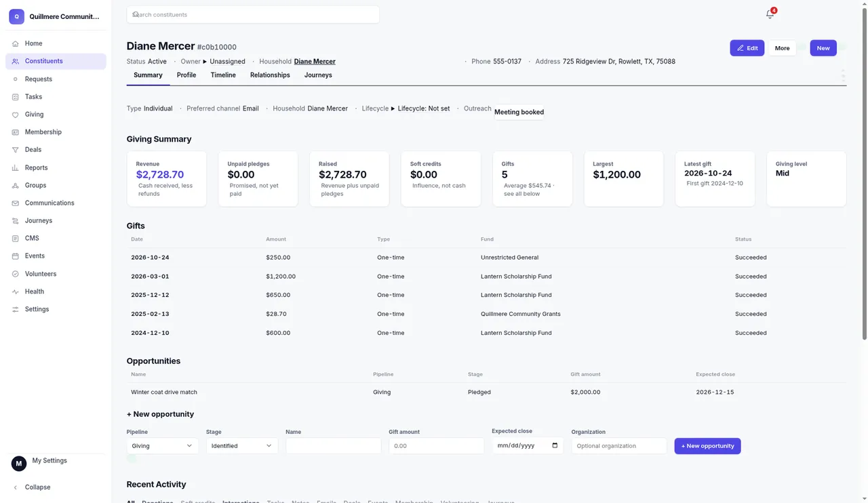The image size is (868, 503).
Task: Open the Giving heart icon
Action: click(x=15, y=115)
